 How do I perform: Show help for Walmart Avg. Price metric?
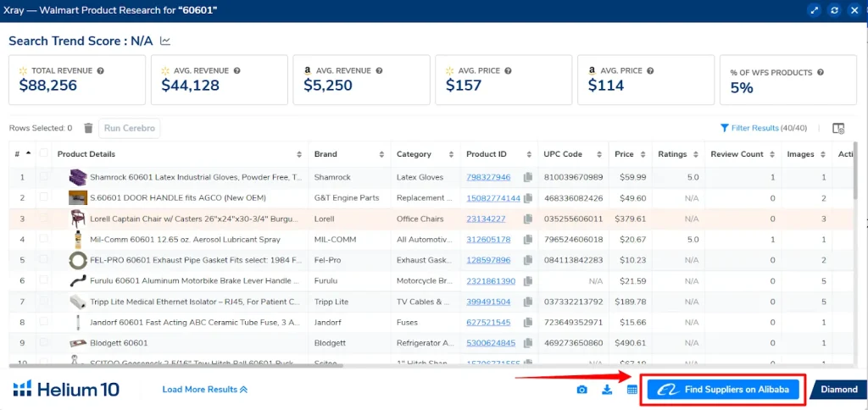(508, 71)
